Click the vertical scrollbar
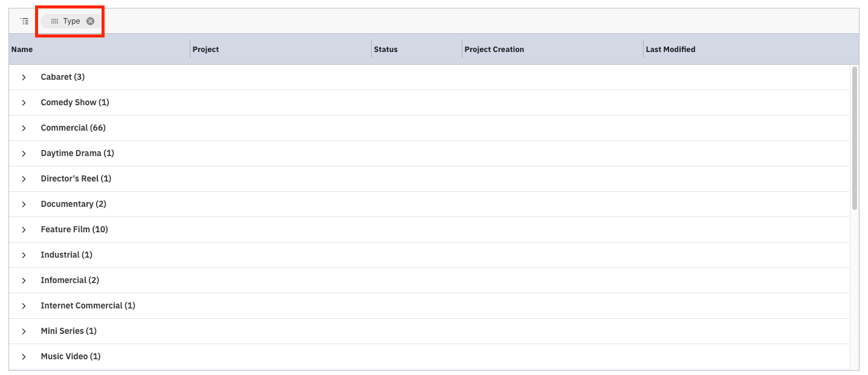Screen dimensions: 868x375 [854, 139]
